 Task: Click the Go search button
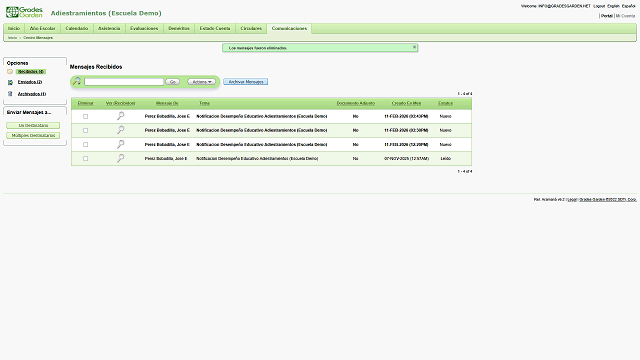click(x=173, y=82)
